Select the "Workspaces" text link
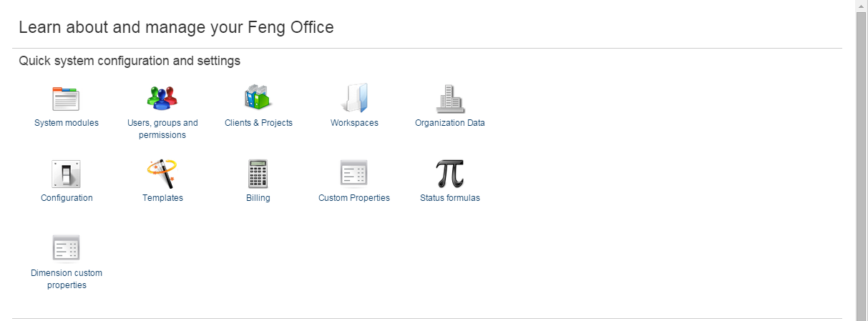This screenshot has width=868, height=321. [354, 123]
